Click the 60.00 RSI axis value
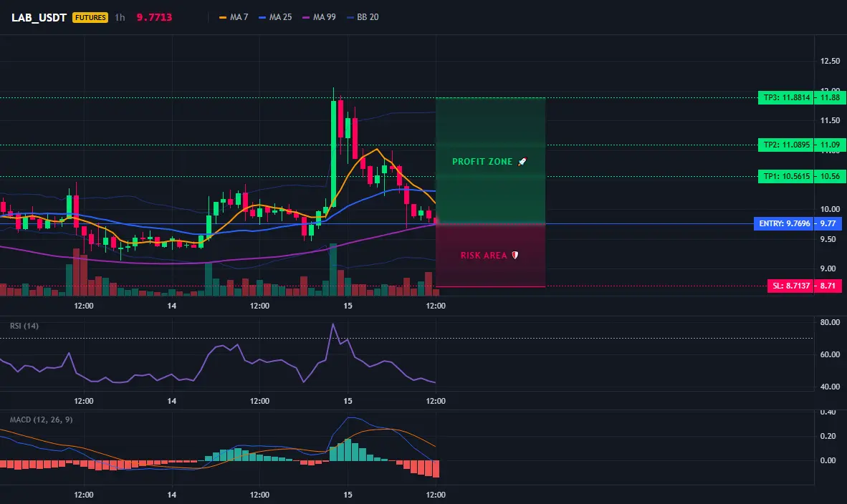Image resolution: width=847 pixels, height=504 pixels. [830, 354]
